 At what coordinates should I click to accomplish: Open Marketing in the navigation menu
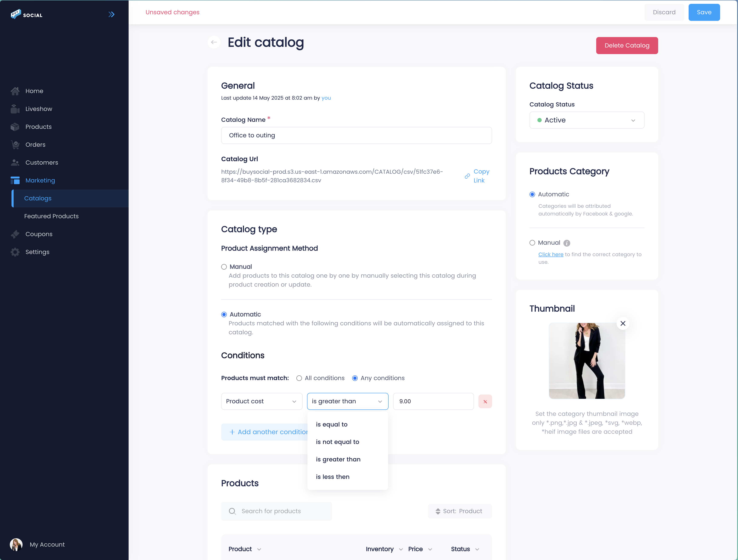(40, 180)
